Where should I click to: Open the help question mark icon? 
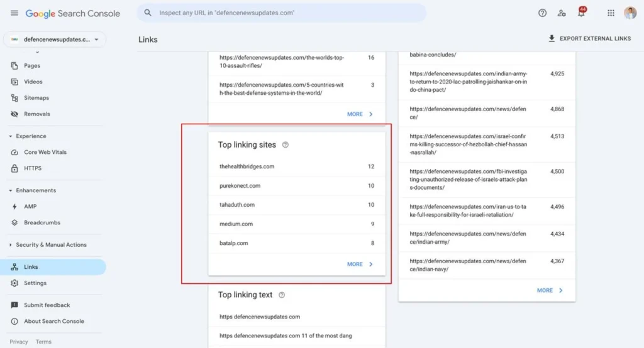tap(542, 13)
